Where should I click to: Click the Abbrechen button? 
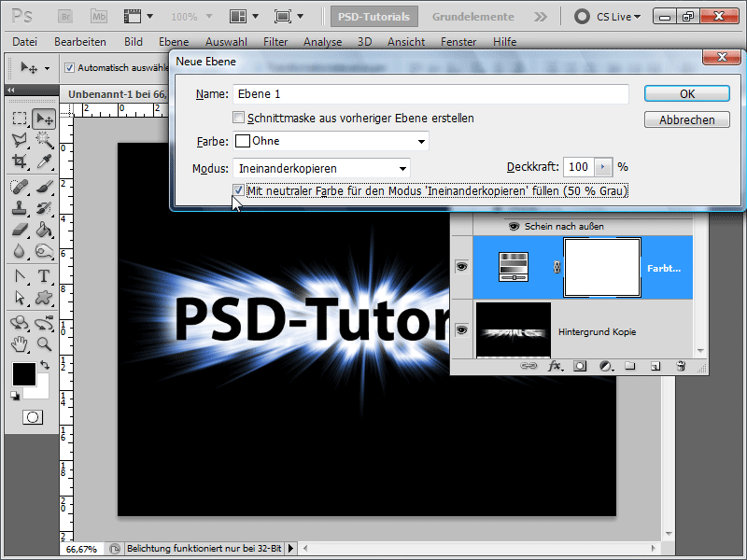coord(687,119)
